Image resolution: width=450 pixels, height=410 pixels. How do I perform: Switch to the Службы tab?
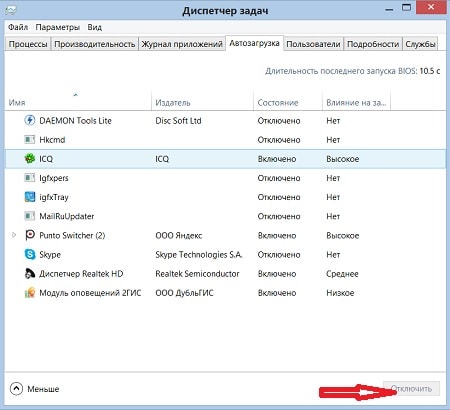(420, 44)
